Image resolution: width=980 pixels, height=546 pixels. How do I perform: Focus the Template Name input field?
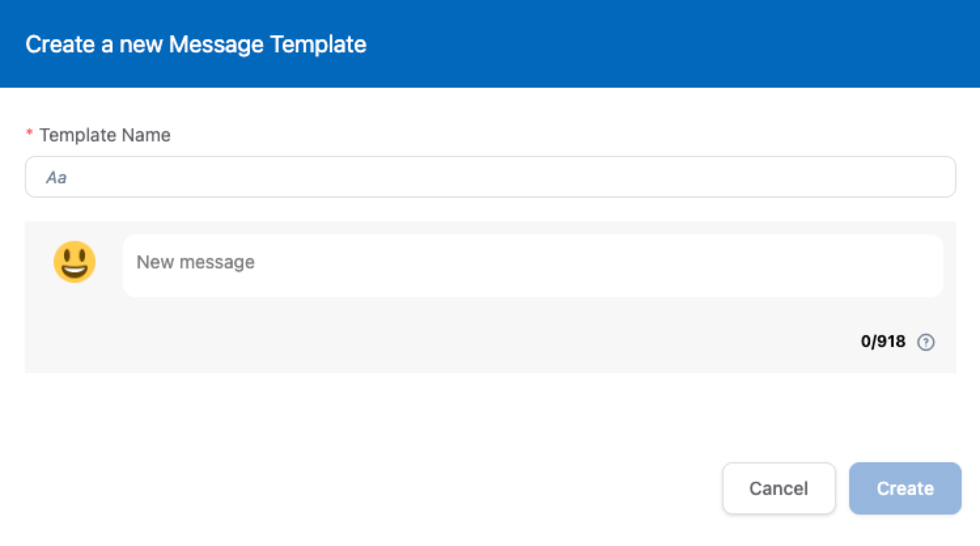(490, 177)
